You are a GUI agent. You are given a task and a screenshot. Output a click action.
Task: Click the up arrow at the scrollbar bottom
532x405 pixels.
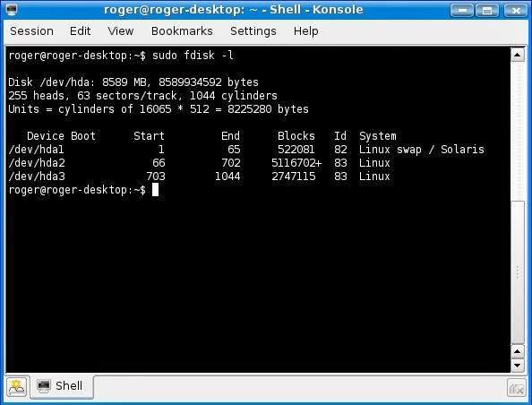click(518, 352)
